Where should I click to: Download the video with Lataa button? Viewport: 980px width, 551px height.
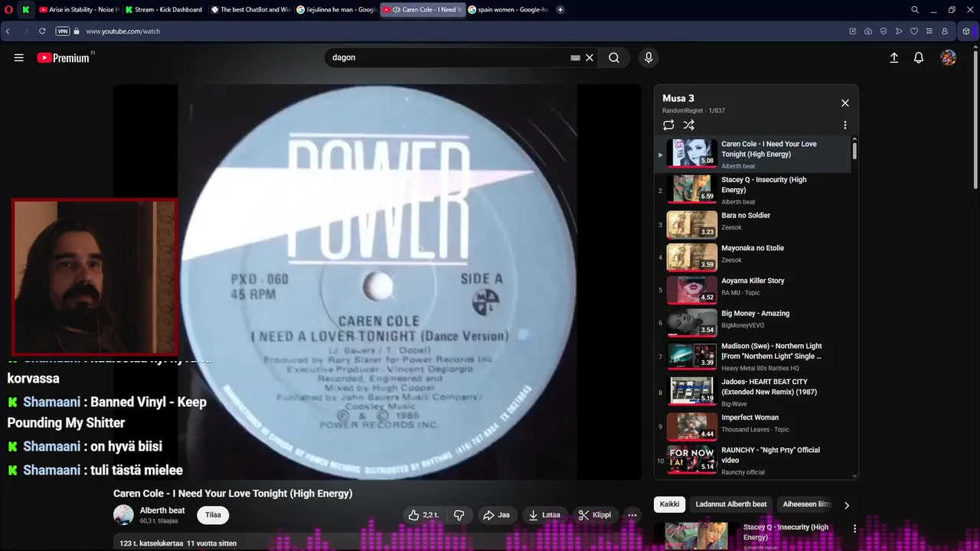click(x=544, y=515)
